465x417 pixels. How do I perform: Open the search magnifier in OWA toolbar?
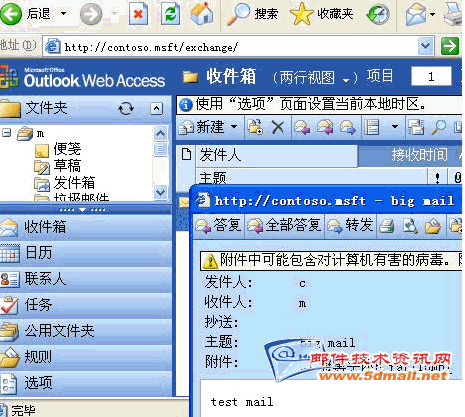click(438, 127)
